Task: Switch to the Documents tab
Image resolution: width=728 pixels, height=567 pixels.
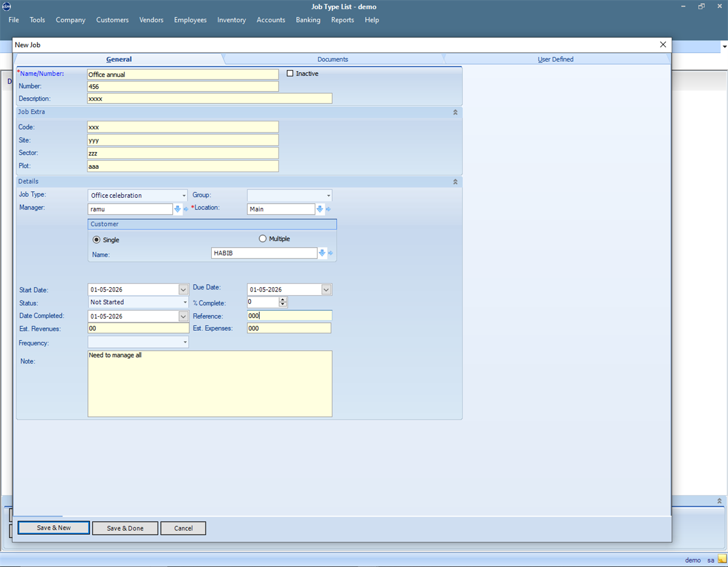Action: (332, 59)
